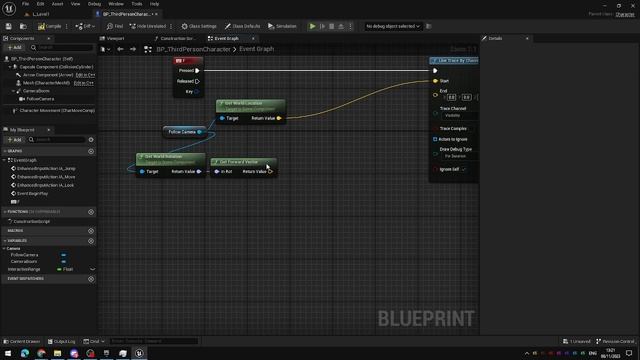
Task: Toggle Ignore Self checkbox on trace node
Action: (464, 169)
